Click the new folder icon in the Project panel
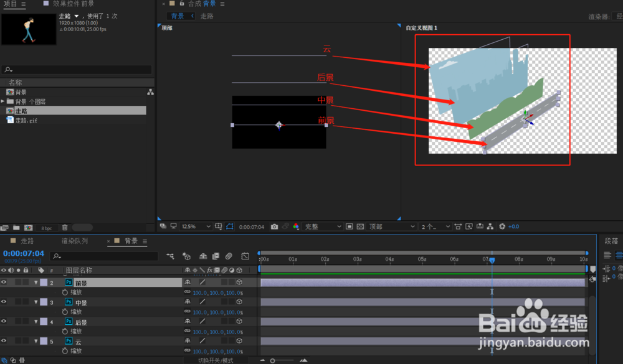623x364 pixels. 16,228
